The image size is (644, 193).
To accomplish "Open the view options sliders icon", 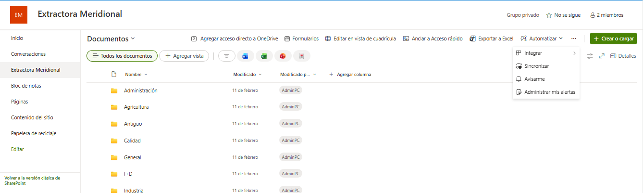I will coord(590,56).
